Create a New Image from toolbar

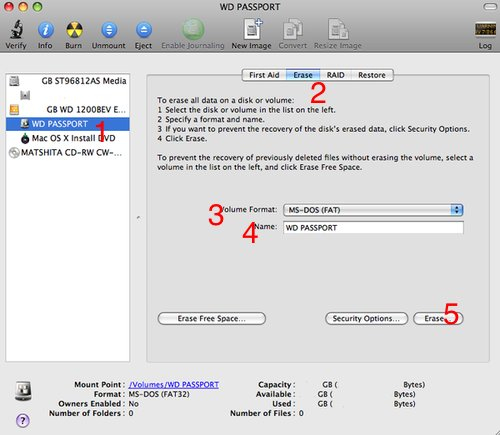[252, 29]
